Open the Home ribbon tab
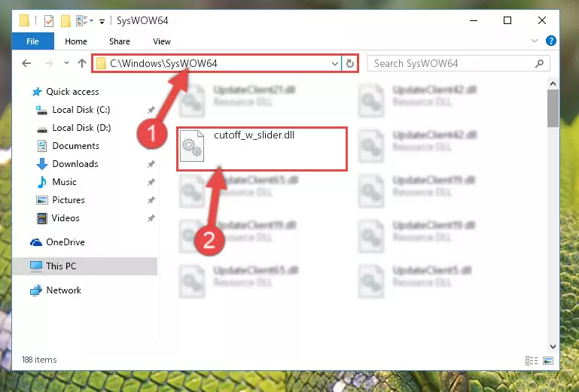579x392 pixels. (x=76, y=41)
